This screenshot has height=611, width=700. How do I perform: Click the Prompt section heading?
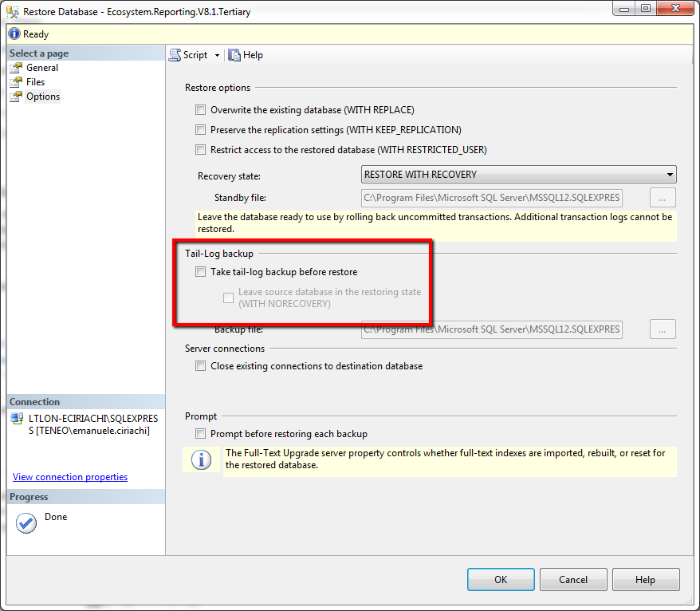[201, 416]
